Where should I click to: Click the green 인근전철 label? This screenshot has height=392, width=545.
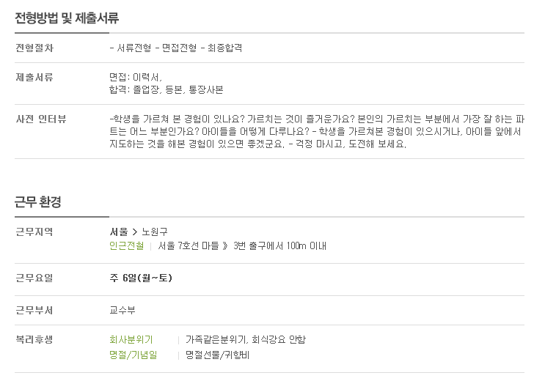(x=126, y=246)
